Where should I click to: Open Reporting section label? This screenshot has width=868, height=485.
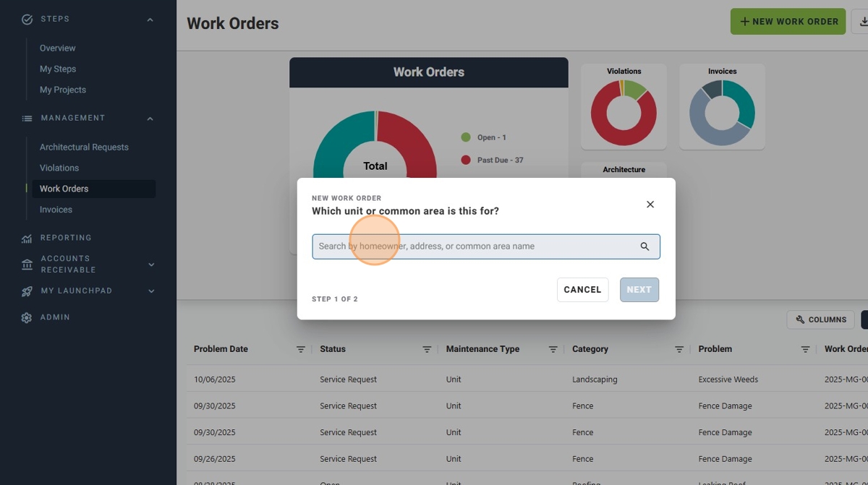(x=66, y=238)
